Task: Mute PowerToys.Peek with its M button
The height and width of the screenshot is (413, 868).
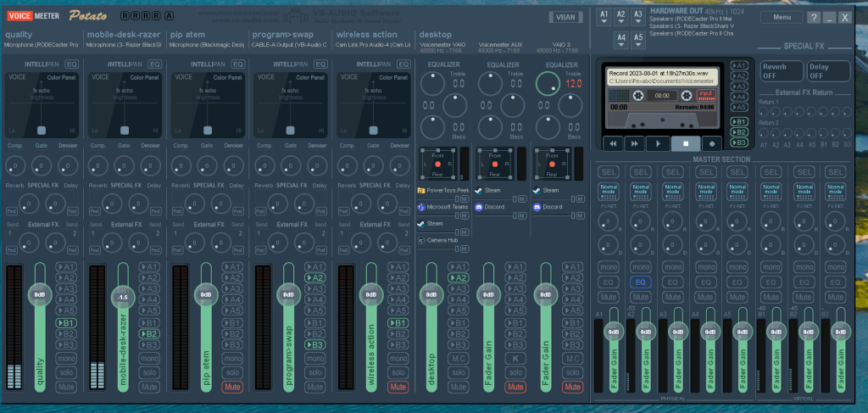Action: tap(465, 198)
